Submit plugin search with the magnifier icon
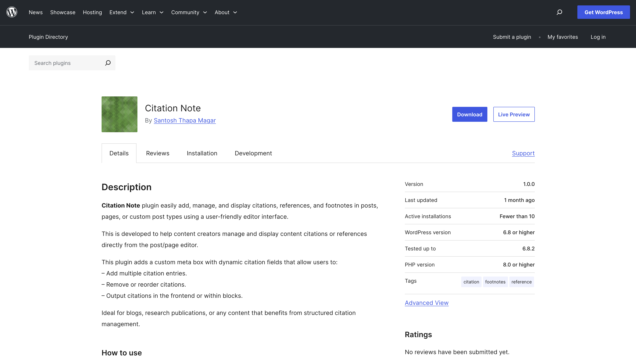Screen dimensions: 636x364 [108, 63]
